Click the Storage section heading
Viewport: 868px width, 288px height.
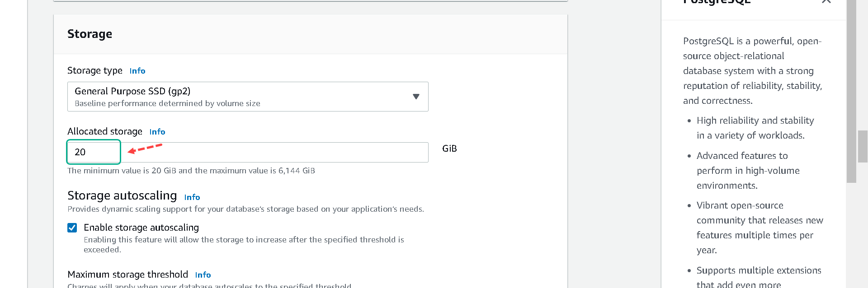tap(90, 34)
